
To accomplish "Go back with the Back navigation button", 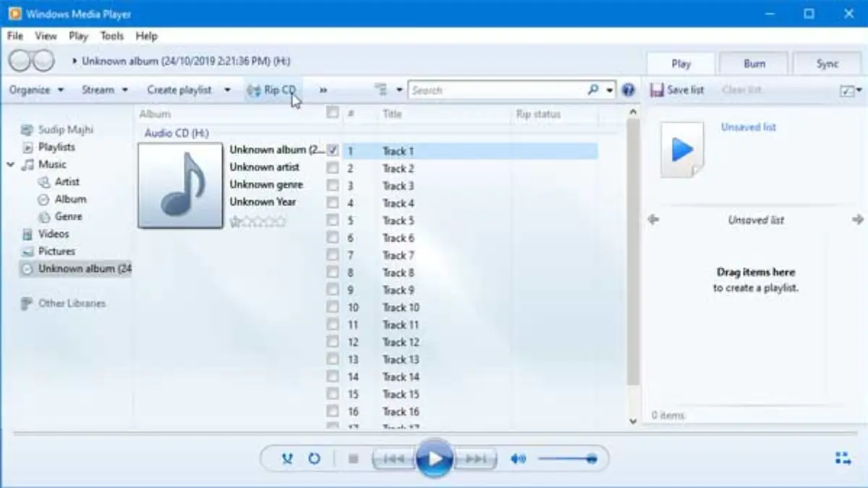I will (x=20, y=61).
